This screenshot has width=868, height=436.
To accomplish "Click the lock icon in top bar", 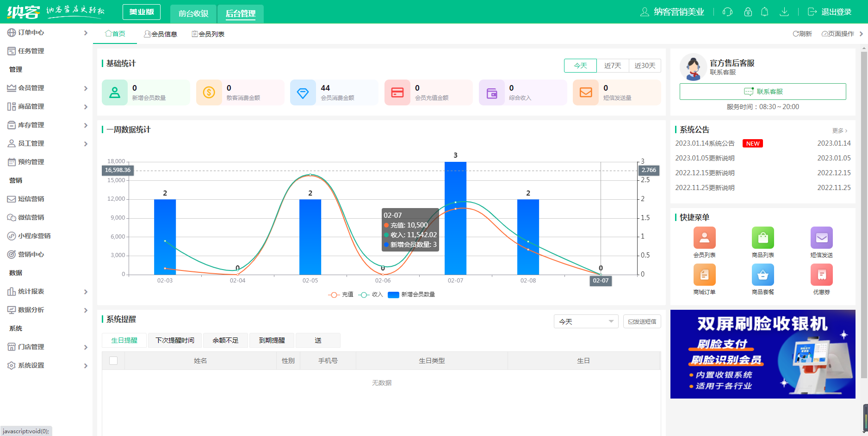I will [748, 12].
